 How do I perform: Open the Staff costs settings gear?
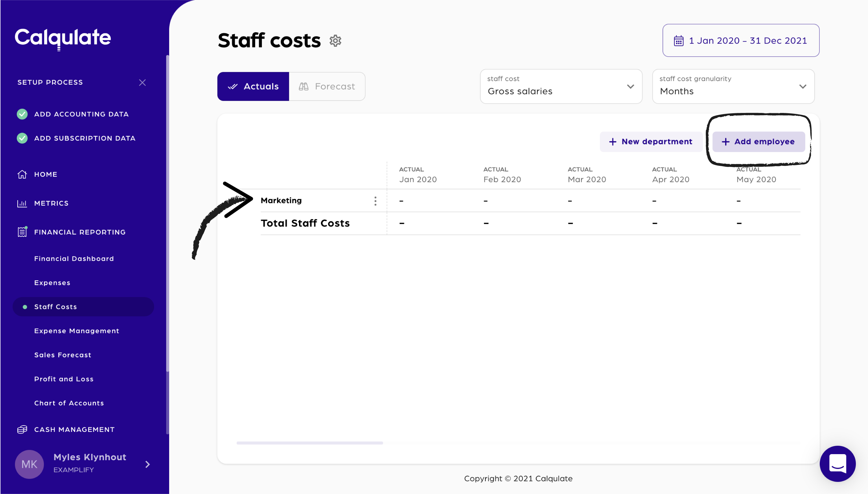click(x=335, y=41)
